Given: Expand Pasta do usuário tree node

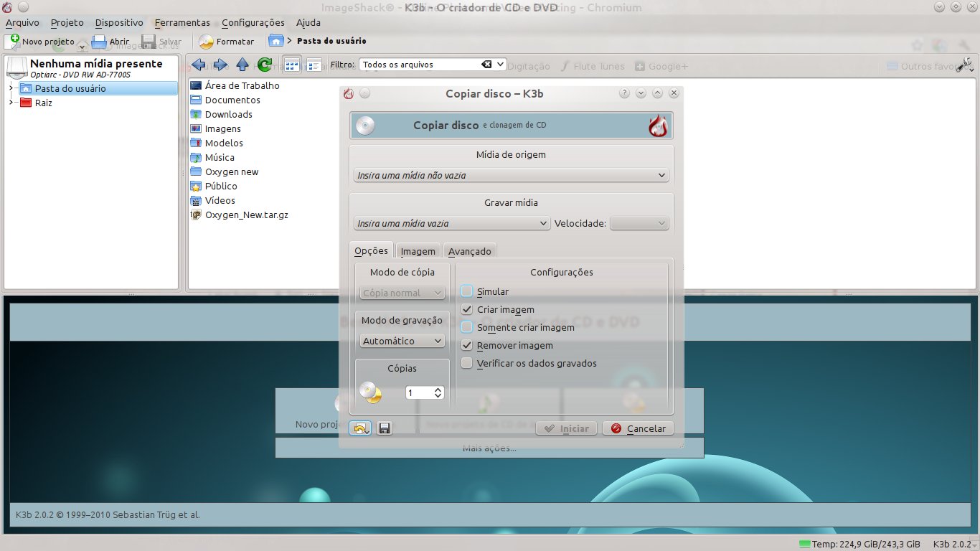Looking at the screenshot, I should pos(11,88).
